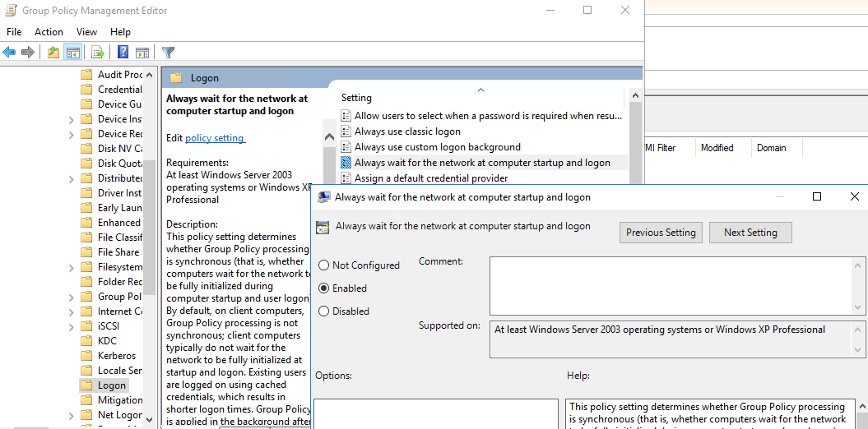This screenshot has height=429, width=868.
Task: Select the Folder Red tree item
Action: 120,282
